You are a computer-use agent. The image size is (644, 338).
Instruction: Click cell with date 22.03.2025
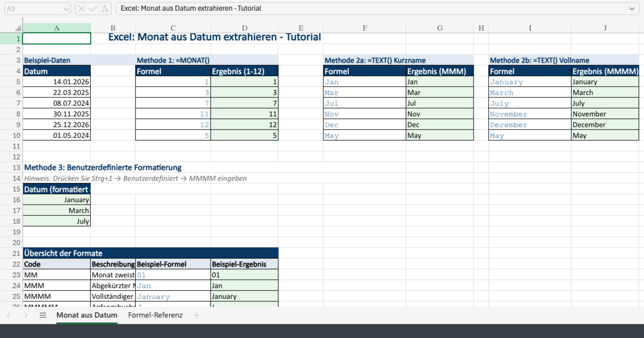pyautogui.click(x=57, y=93)
